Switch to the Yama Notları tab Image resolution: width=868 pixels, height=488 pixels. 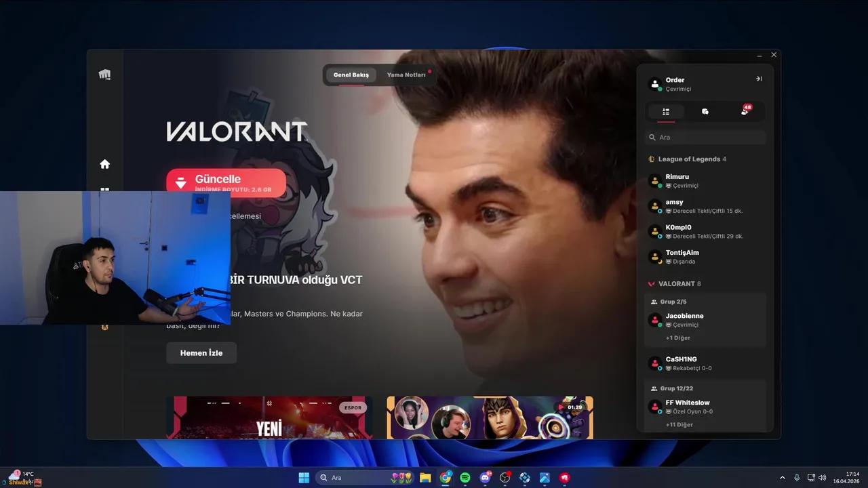tap(407, 75)
